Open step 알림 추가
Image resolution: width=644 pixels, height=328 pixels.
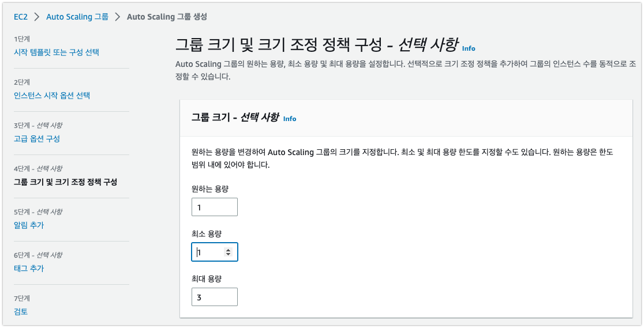click(29, 225)
